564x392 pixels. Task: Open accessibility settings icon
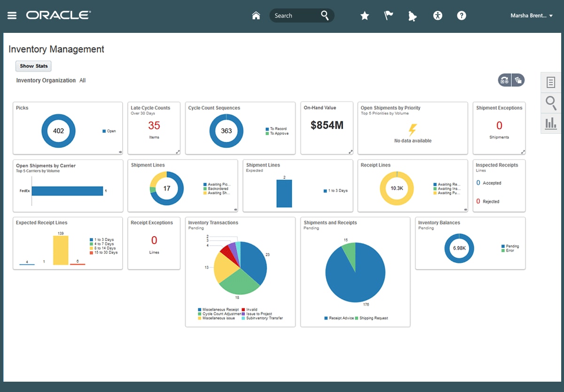point(438,15)
